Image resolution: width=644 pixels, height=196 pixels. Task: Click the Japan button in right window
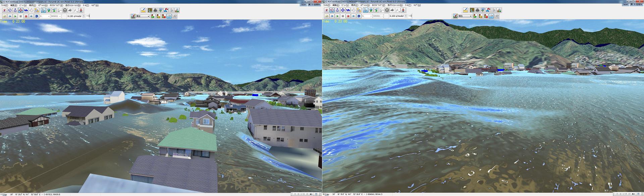[x=626, y=5]
